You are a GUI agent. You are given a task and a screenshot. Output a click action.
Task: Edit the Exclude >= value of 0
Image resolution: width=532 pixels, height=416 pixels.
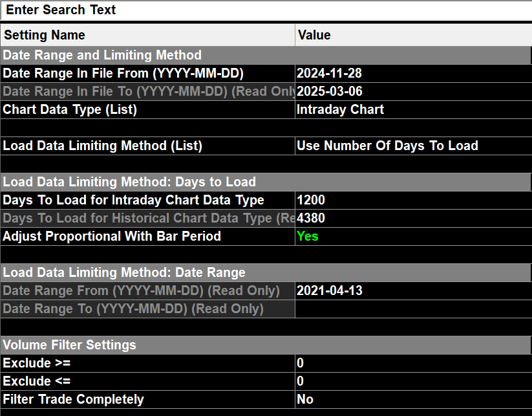pos(414,363)
